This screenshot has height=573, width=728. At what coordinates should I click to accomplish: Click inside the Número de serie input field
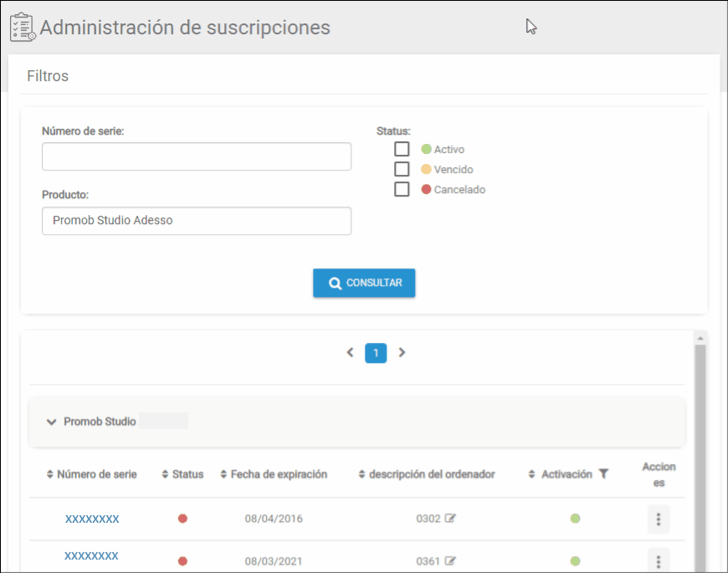tap(197, 156)
